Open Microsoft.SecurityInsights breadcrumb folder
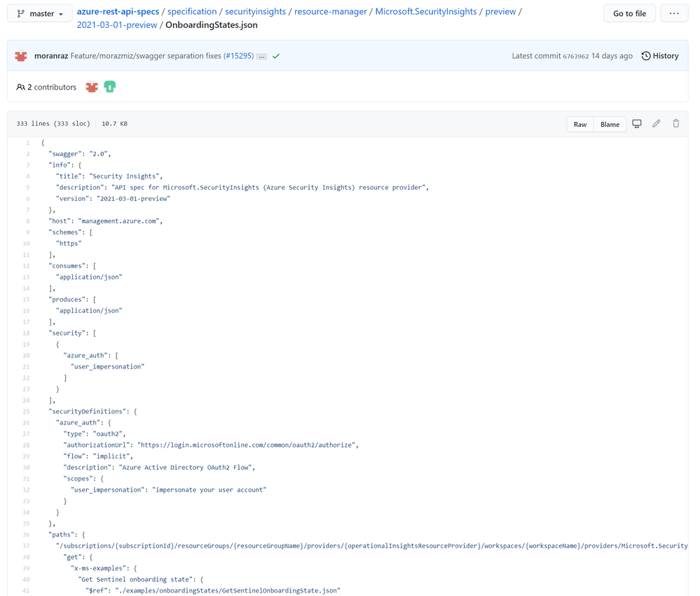The height and width of the screenshot is (596, 700). pyautogui.click(x=426, y=12)
